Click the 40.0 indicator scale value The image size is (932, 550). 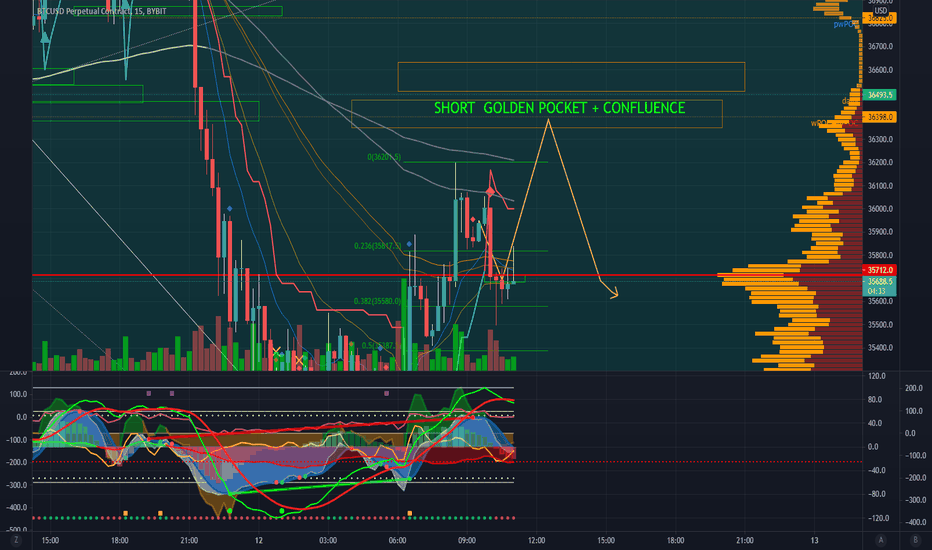point(875,423)
